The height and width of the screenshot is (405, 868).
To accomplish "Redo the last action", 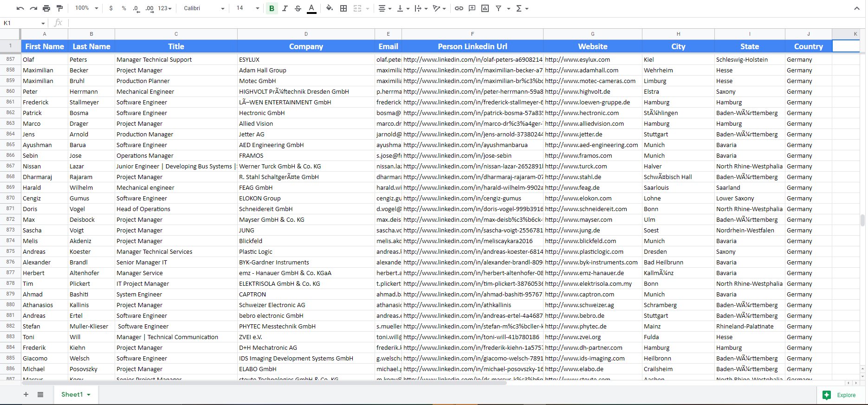I will tap(33, 8).
